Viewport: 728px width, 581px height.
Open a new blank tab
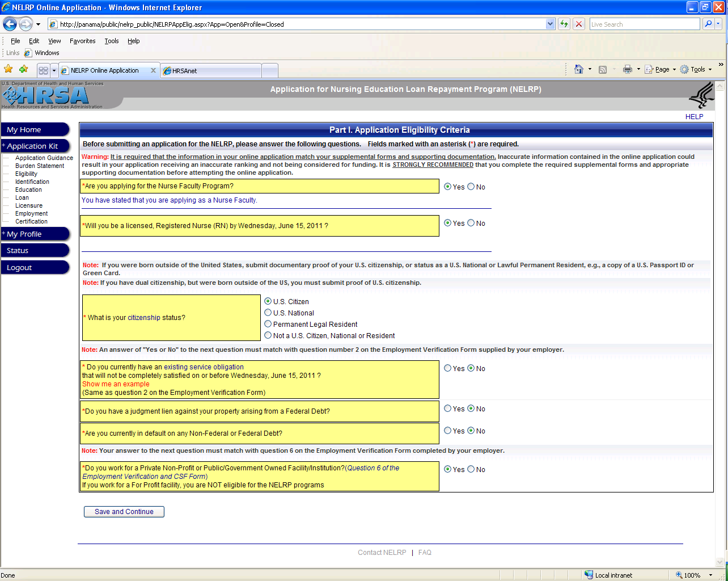pyautogui.click(x=270, y=71)
